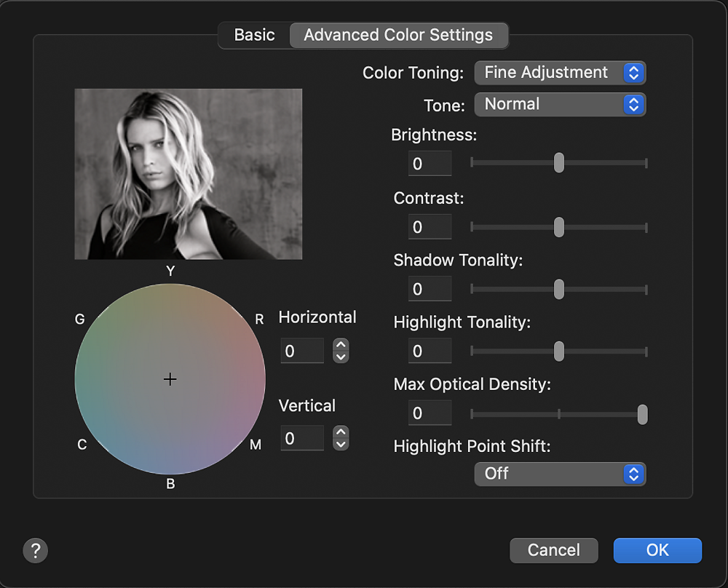Switch to the Basic tab
This screenshot has height=588, width=728.
point(254,35)
